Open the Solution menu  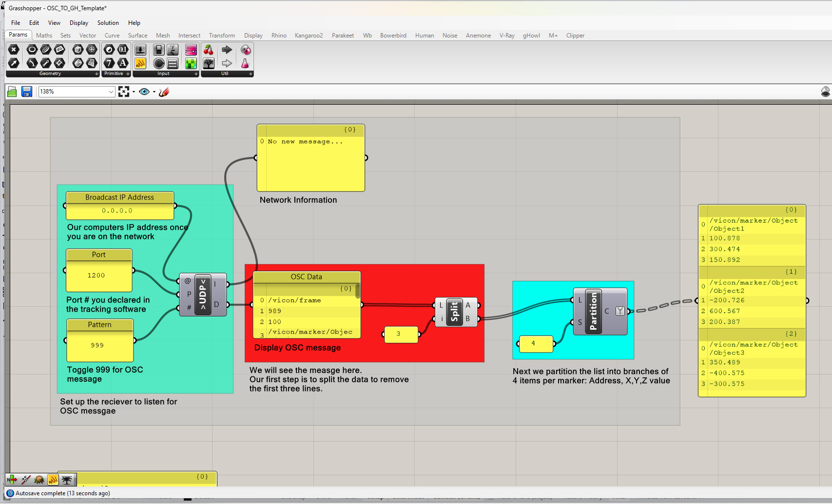point(108,23)
